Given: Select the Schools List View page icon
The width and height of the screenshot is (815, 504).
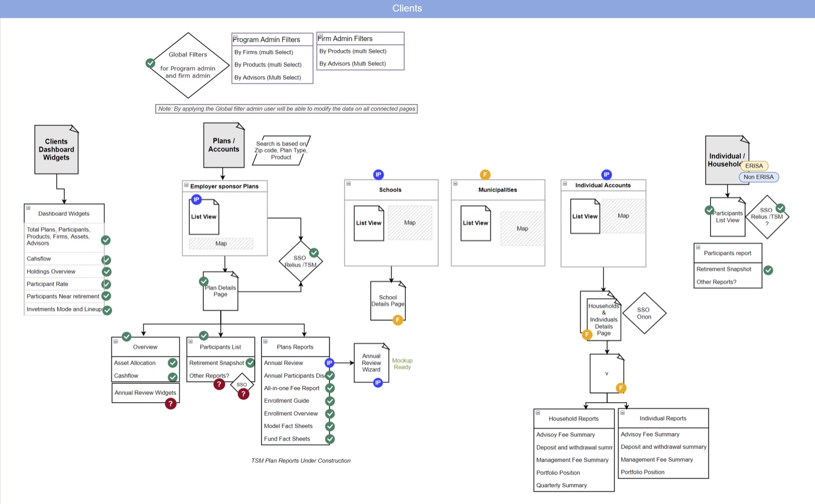Looking at the screenshot, I should pos(369,223).
